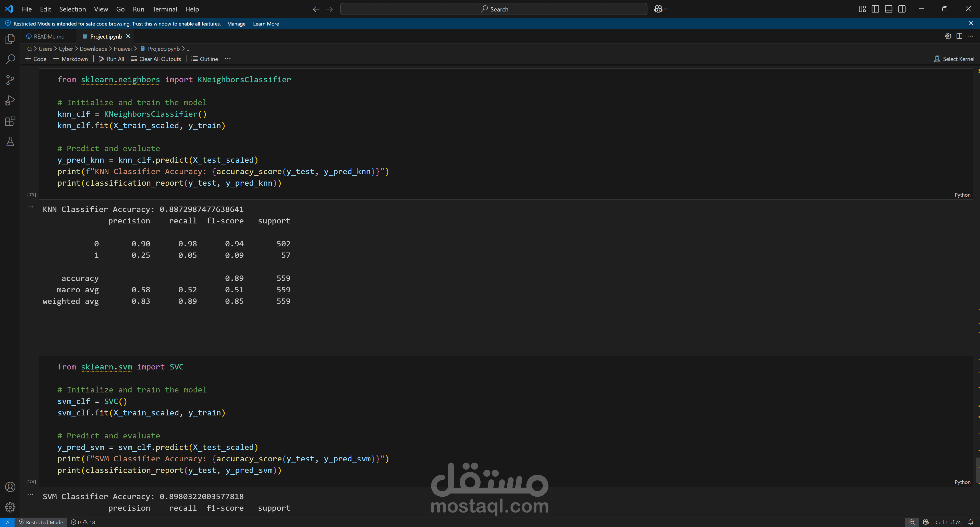Click the top Search command box
This screenshot has width=980, height=527.
[x=493, y=9]
